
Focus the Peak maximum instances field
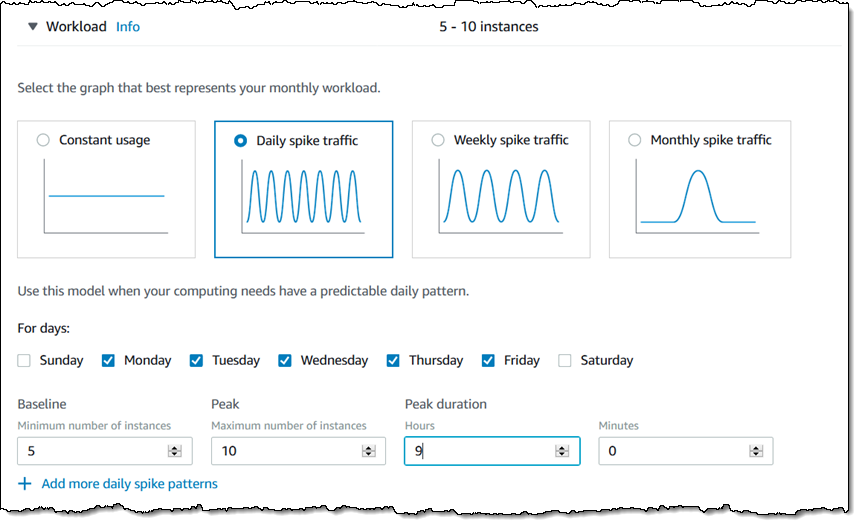coord(285,451)
